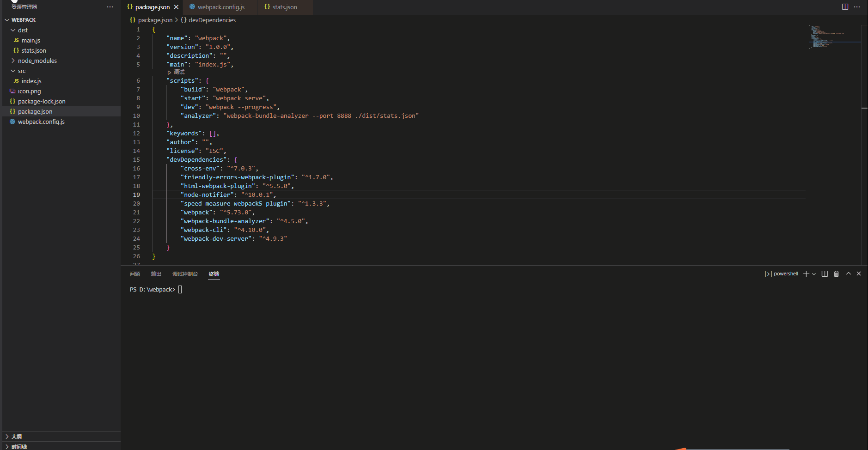Viewport: 868px width, 450px height.
Task: Switch to the webpack.config.js tab
Action: [x=220, y=7]
